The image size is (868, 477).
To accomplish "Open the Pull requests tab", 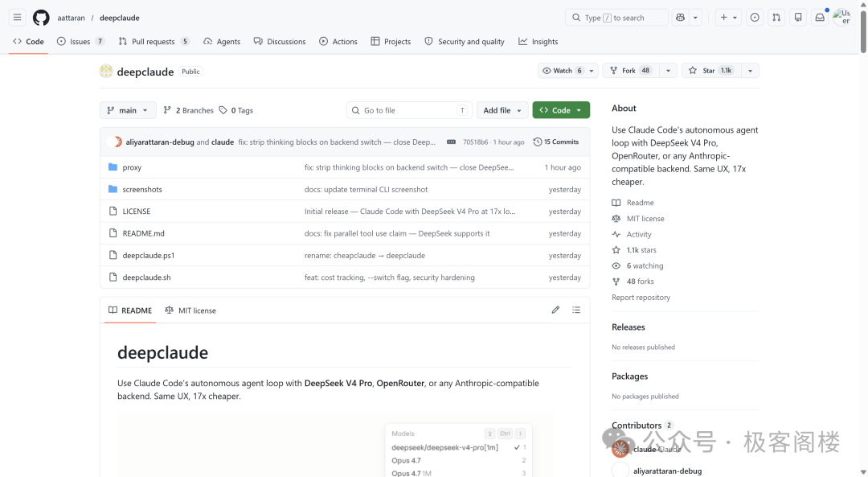I will tap(154, 42).
